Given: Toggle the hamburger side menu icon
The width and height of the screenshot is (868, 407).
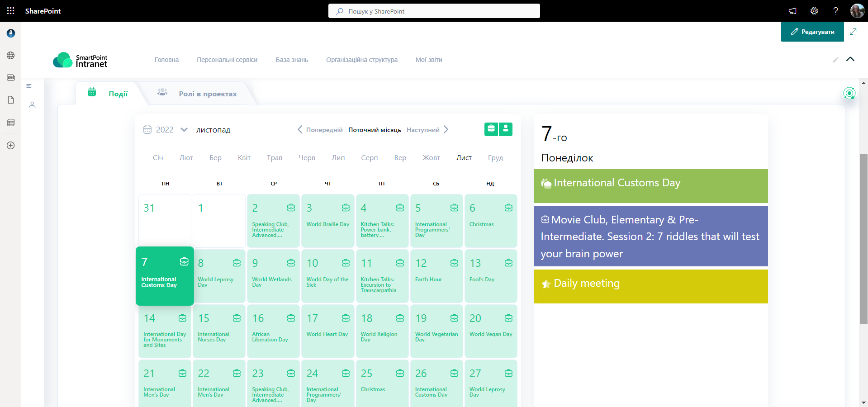Looking at the screenshot, I should 29,86.
